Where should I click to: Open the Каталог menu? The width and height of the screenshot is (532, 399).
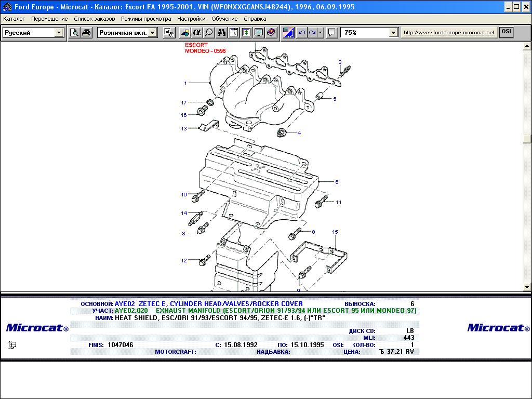[x=14, y=19]
